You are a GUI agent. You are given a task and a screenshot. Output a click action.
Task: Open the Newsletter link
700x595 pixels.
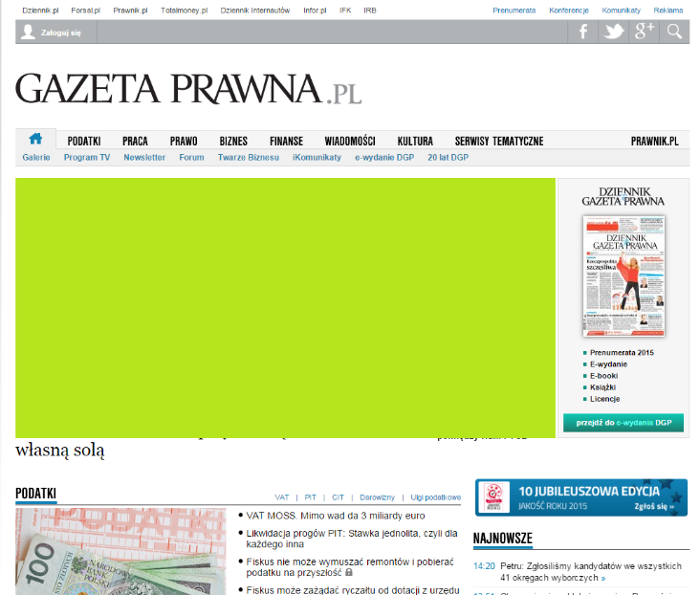[x=144, y=157]
